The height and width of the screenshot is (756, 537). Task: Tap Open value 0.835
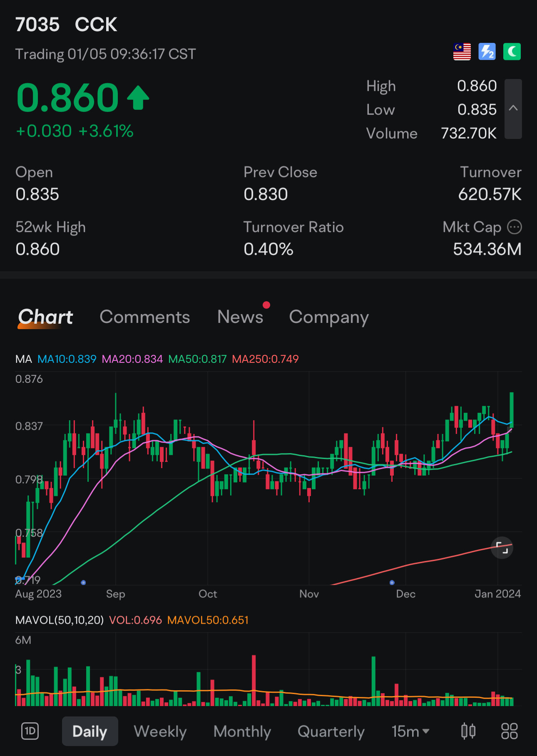(37, 194)
